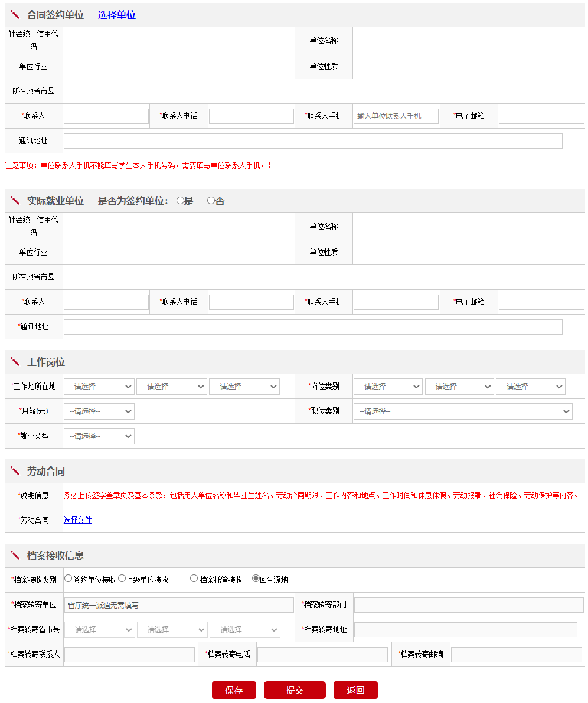The image size is (588, 703).
Task: Open the 职位类别 dropdown
Action: (x=463, y=411)
